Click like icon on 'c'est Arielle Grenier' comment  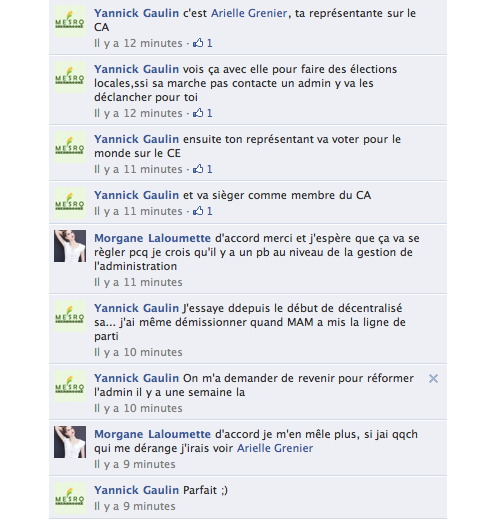click(x=198, y=43)
